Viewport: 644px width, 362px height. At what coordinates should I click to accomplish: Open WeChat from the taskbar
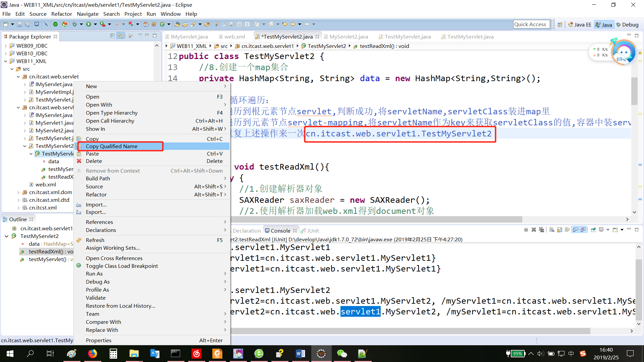[x=342, y=354]
